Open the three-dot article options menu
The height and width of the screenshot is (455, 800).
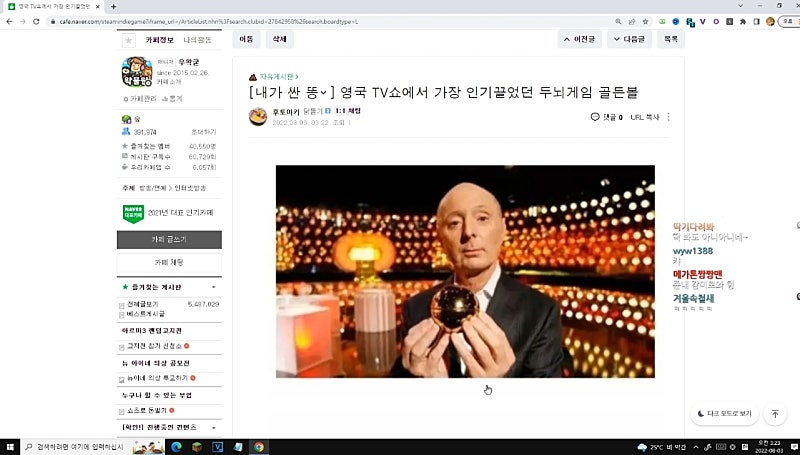point(668,117)
